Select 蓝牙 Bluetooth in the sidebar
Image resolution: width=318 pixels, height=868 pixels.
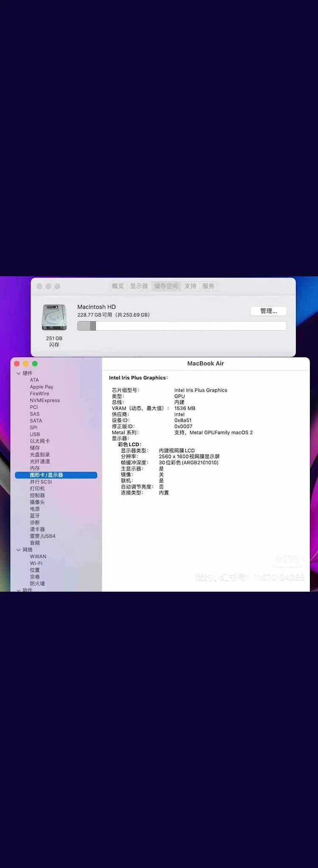[x=35, y=516]
